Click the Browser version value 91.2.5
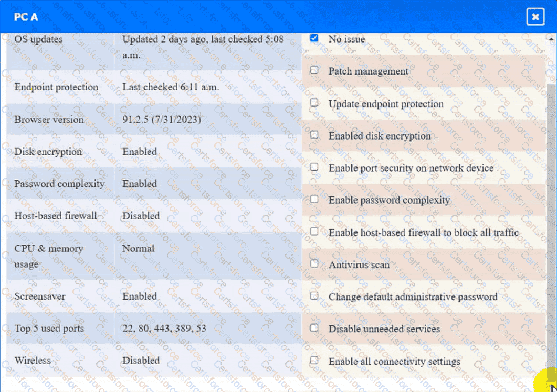This screenshot has height=392, width=557. tap(162, 120)
